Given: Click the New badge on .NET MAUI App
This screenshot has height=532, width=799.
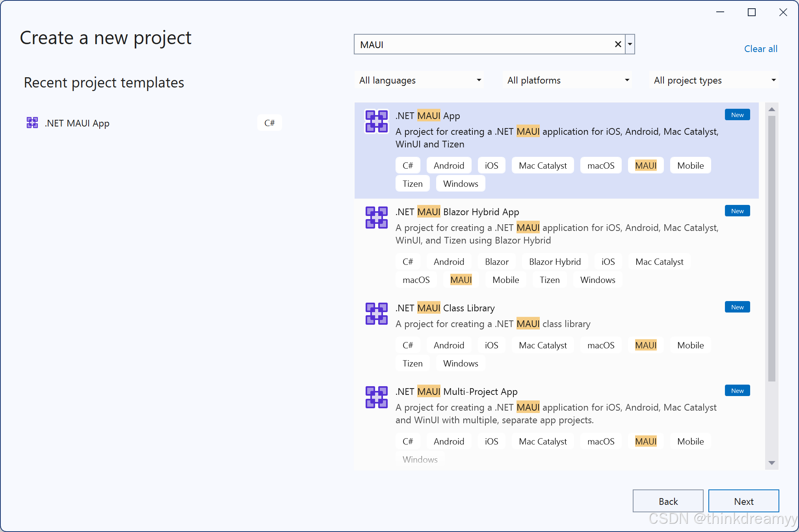Looking at the screenshot, I should (738, 115).
